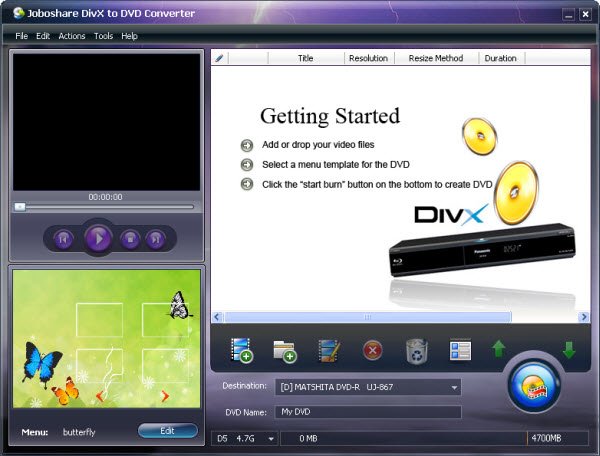Click the pencil icon in list header
The image size is (600, 456).
click(219, 58)
